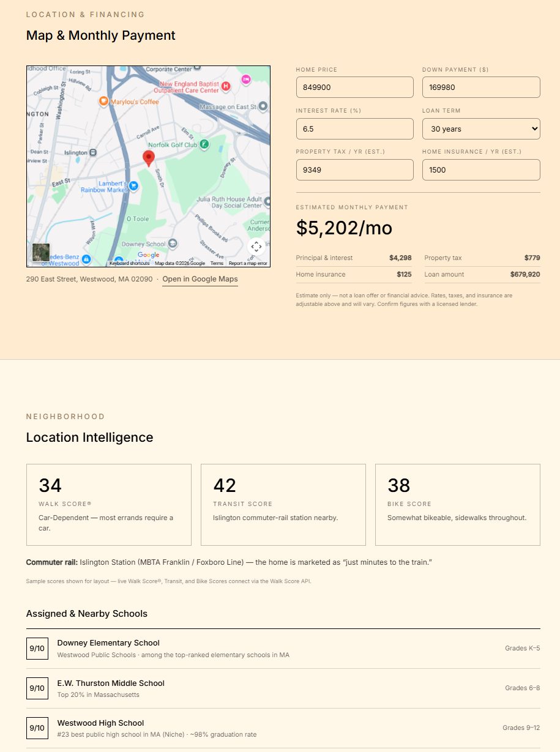This screenshot has height=752, width=560.
Task: Click the Norfolk Golf Club marker icon
Action: pyautogui.click(x=204, y=144)
